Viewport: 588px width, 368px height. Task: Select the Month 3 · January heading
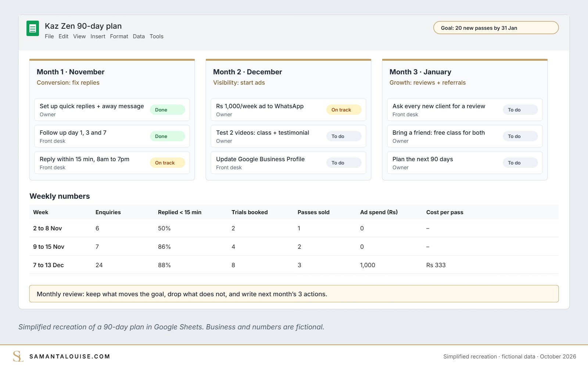click(420, 72)
